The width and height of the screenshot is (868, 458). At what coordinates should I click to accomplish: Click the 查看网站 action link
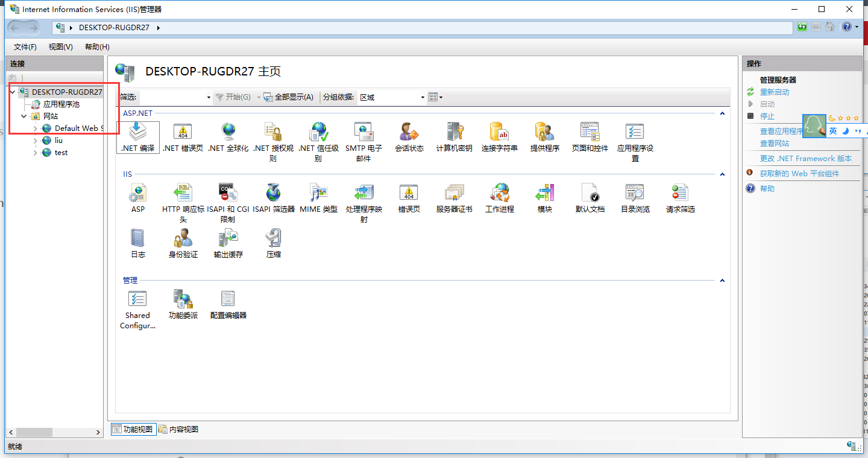pos(775,144)
